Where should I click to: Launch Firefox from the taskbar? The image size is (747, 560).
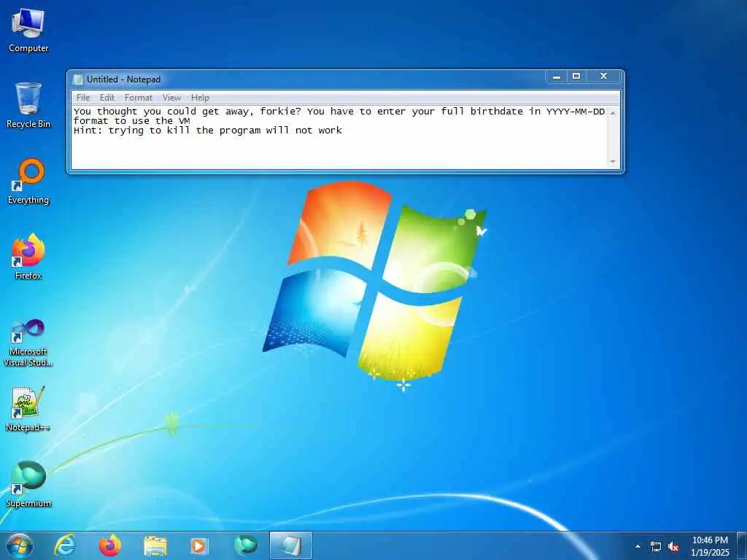[110, 545]
